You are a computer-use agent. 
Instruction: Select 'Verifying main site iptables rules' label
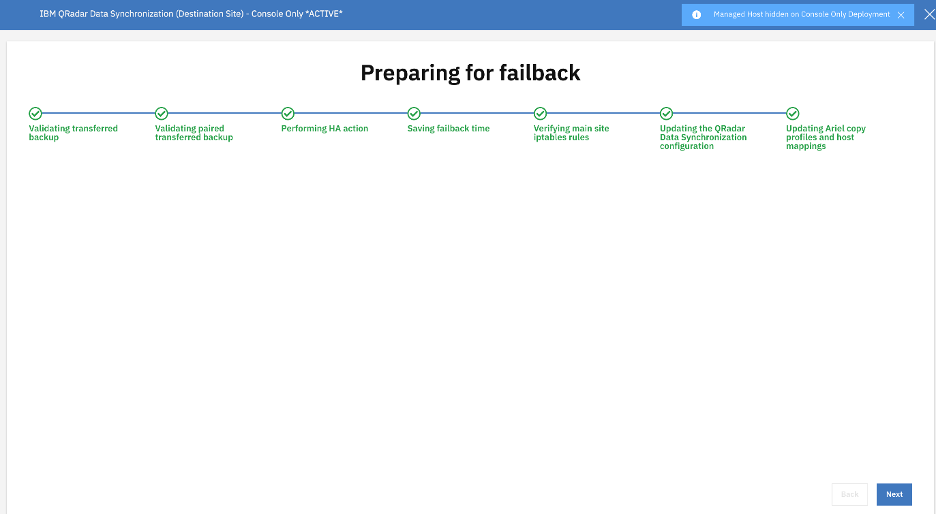571,133
